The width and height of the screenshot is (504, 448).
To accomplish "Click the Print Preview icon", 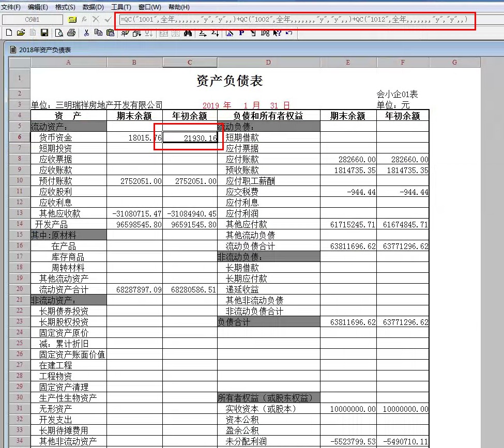I will [59, 33].
